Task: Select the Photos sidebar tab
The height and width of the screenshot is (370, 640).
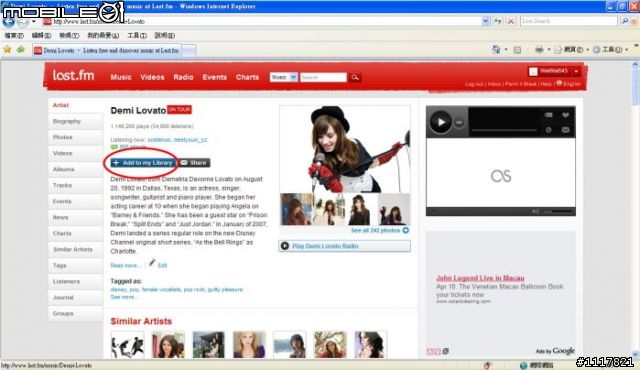Action: click(76, 137)
